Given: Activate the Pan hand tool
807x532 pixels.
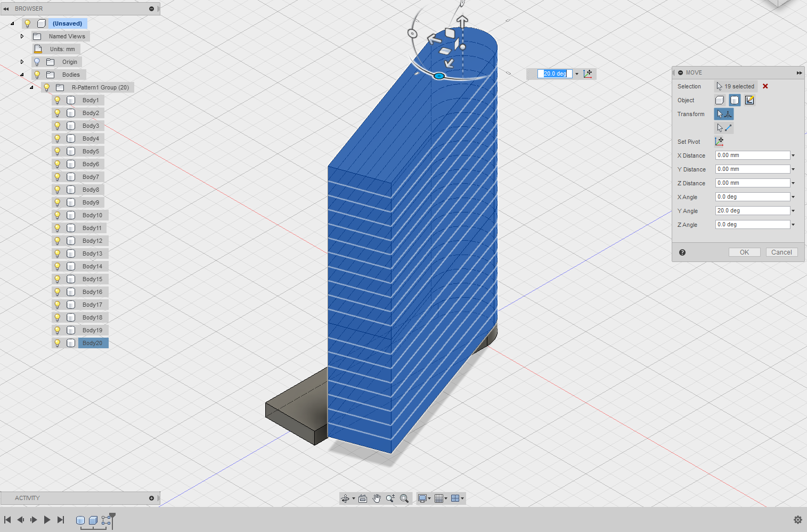Looking at the screenshot, I should [x=377, y=498].
